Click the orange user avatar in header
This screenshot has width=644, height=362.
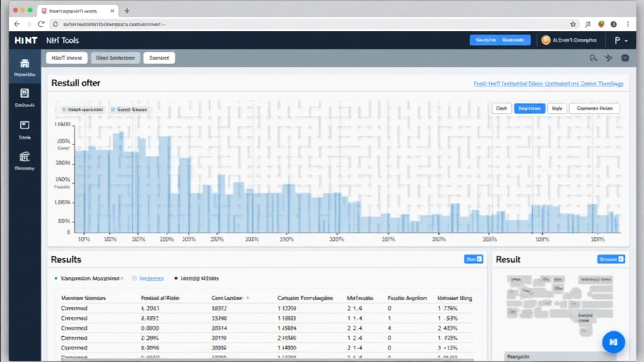coord(545,40)
